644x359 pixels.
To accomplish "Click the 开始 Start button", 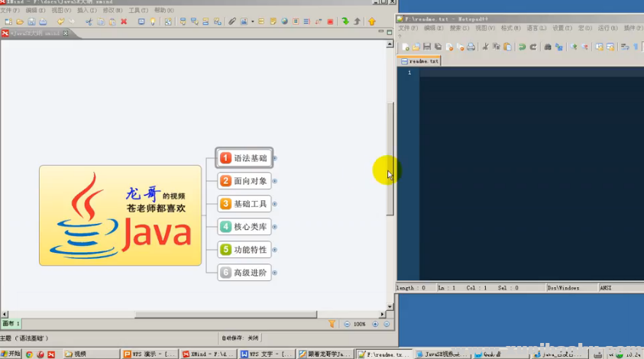I will pos(11,354).
